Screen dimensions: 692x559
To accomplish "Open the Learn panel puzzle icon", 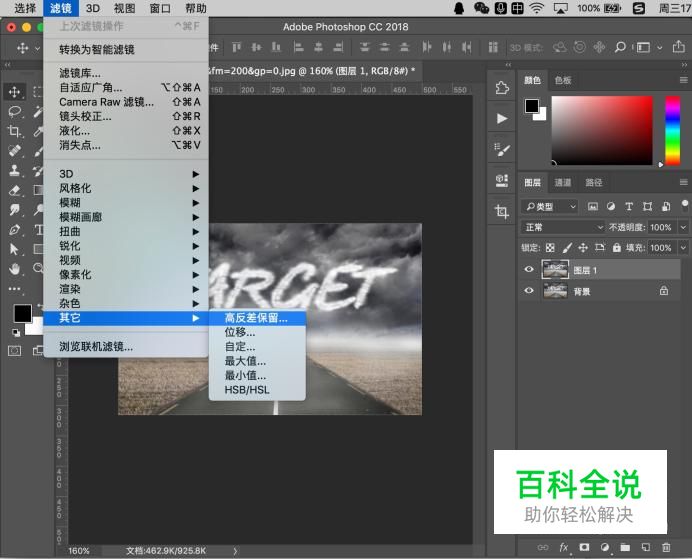I will 502,88.
